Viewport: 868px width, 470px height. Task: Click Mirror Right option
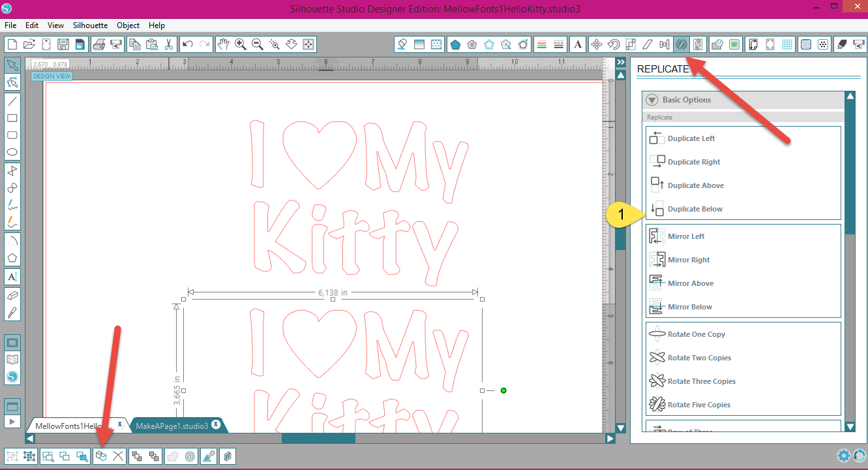click(680, 260)
